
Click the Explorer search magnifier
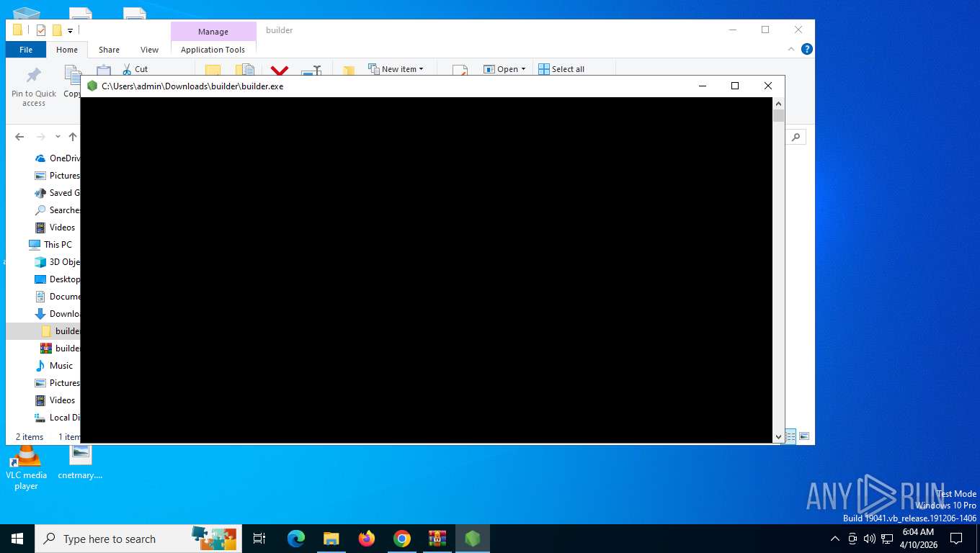tap(796, 137)
